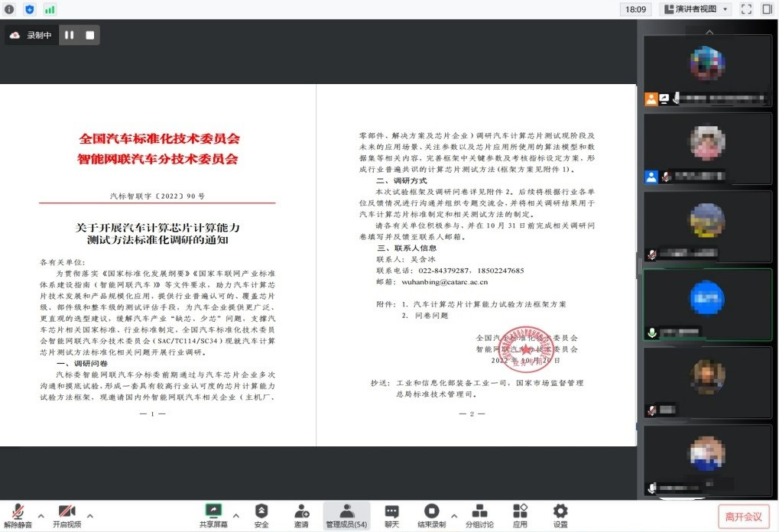This screenshot has height=532, width=779.
Task: Open Manage Members (管理成员) panel
Action: click(x=346, y=516)
